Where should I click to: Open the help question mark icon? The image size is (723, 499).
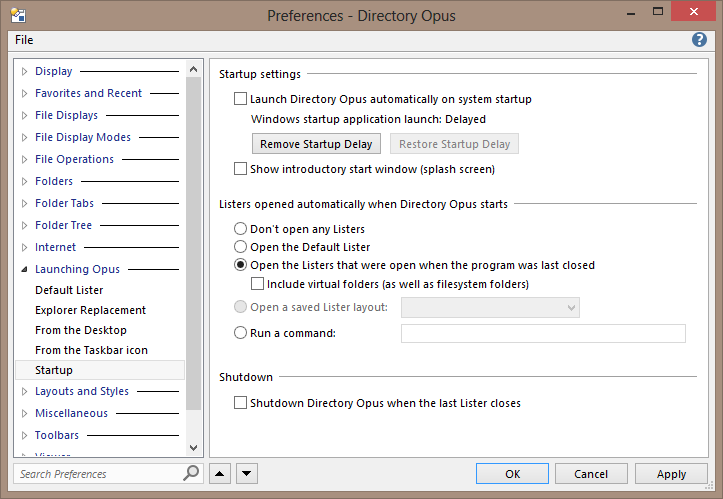pos(699,40)
